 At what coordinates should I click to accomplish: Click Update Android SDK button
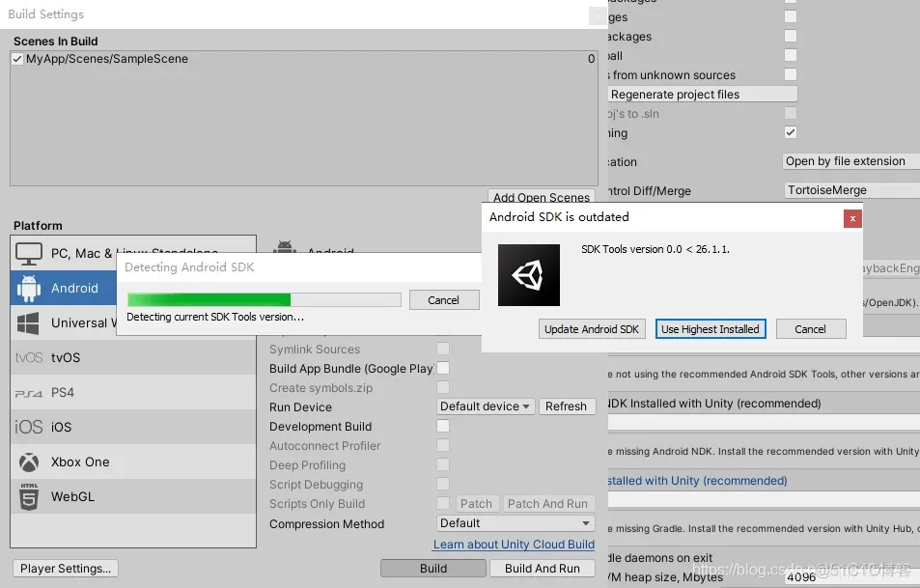tap(592, 329)
